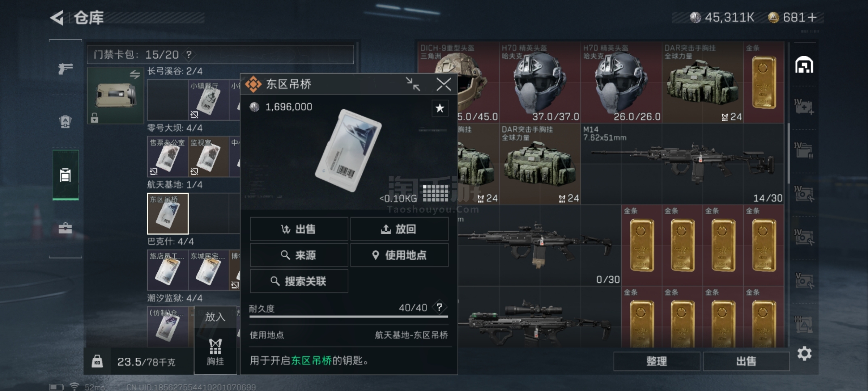868x391 pixels.
Task: Open the weapons tab pistol icon
Action: [65, 68]
